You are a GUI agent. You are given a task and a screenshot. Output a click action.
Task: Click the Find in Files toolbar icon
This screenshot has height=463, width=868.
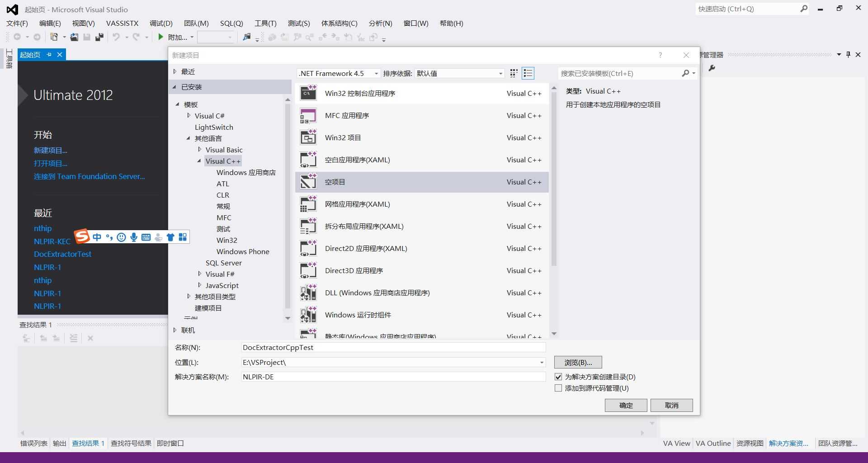coord(247,37)
